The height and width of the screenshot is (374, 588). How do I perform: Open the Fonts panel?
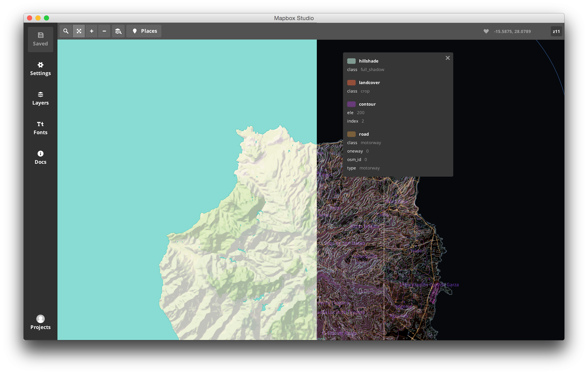click(x=40, y=128)
